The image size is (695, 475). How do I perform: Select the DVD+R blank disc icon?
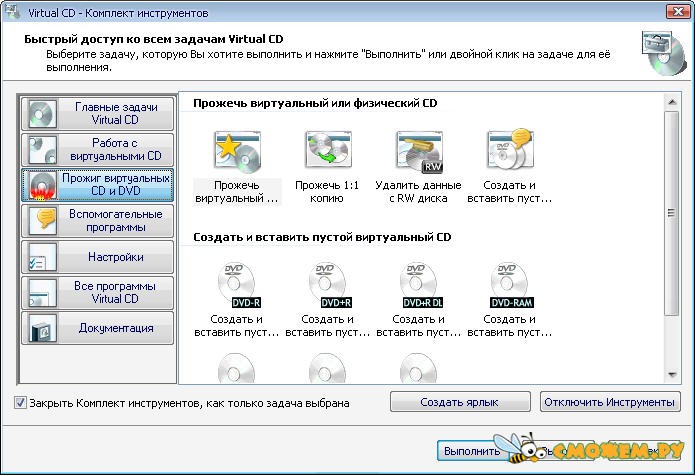329,285
